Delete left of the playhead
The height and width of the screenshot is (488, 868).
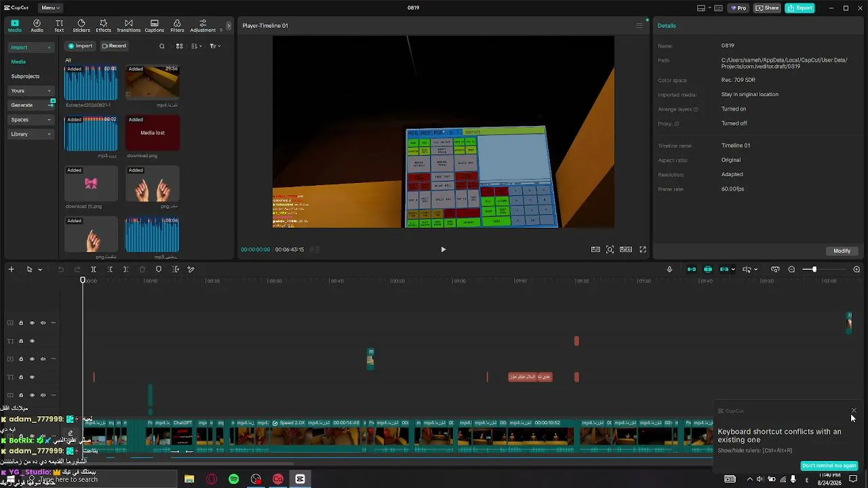pos(110,270)
